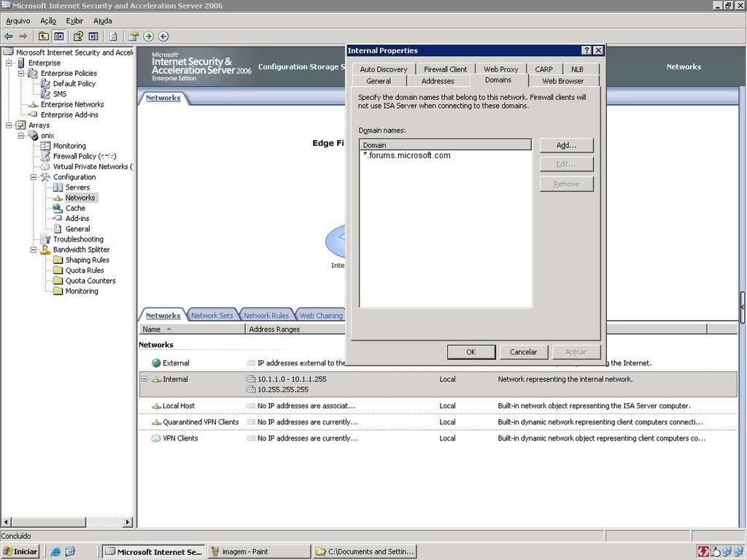
Task: Switch to the Addresses tab
Action: (x=438, y=81)
